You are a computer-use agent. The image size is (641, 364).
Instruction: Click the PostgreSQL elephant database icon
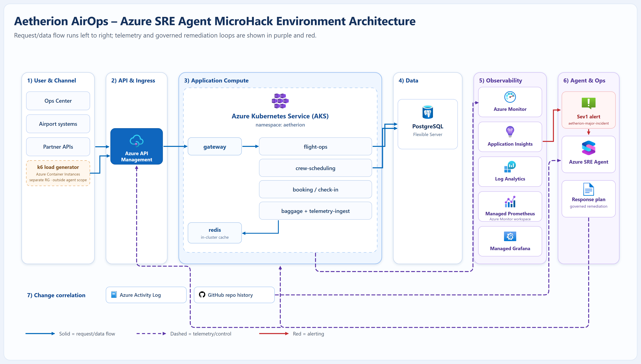pyautogui.click(x=428, y=112)
